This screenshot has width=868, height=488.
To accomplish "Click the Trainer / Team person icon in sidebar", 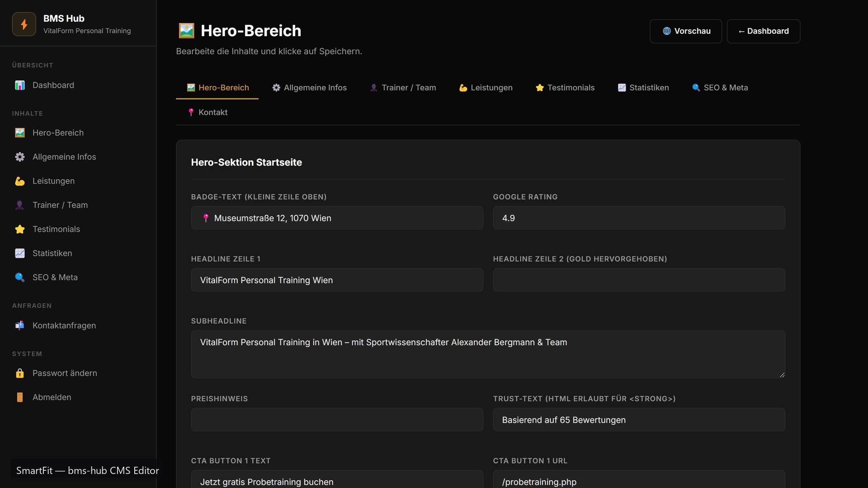I will coord(20,205).
